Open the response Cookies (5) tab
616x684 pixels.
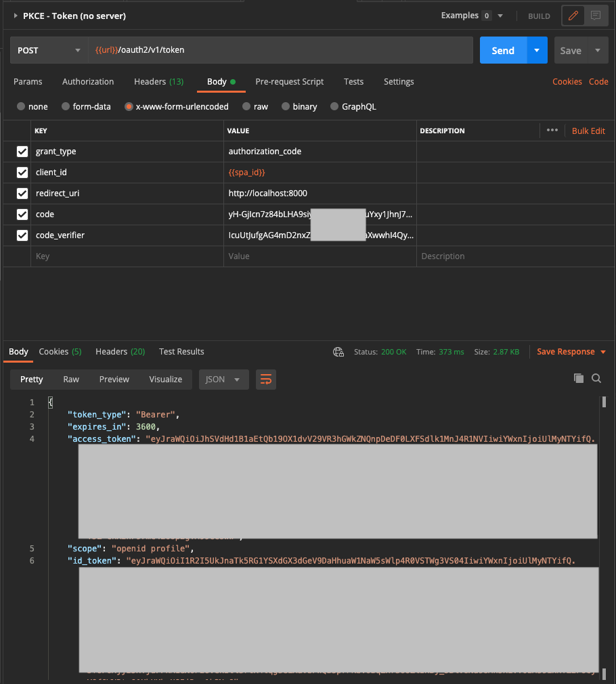tap(60, 352)
